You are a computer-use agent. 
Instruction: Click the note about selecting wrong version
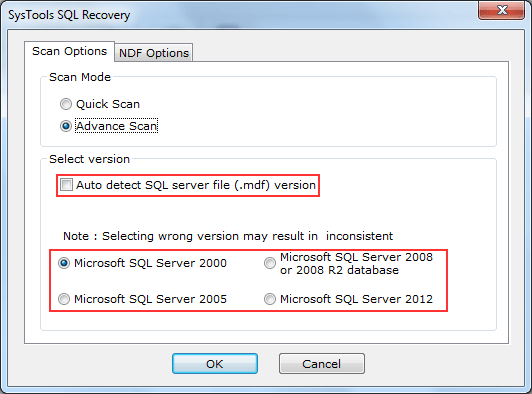[x=228, y=236]
